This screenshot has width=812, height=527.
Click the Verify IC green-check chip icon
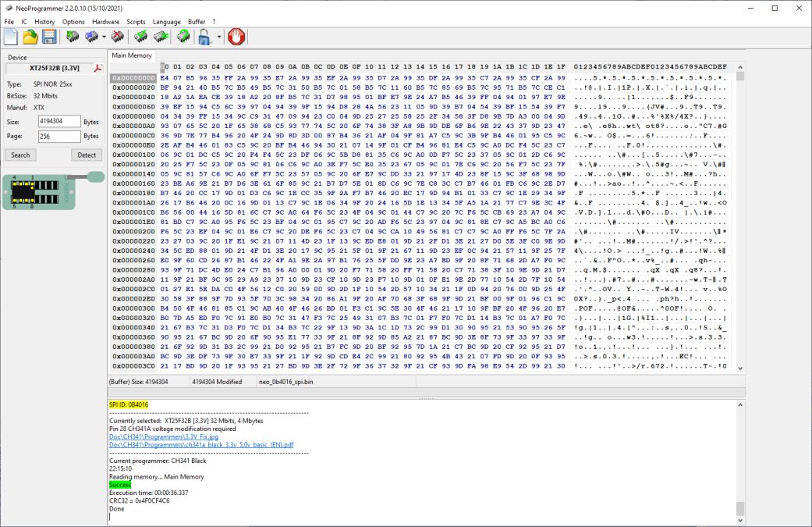(x=140, y=37)
